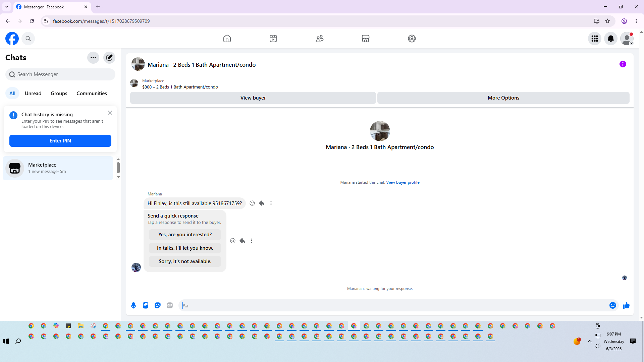Open the Facebook search magnifier

(28, 39)
